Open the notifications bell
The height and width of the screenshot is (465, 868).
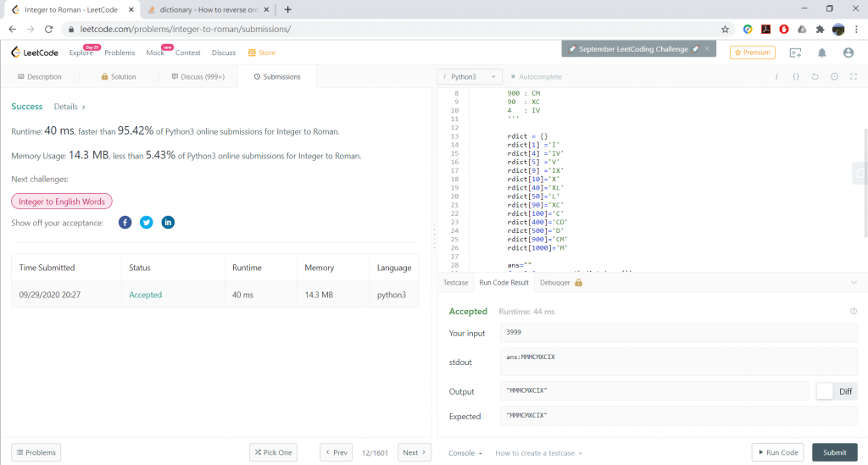(x=822, y=53)
